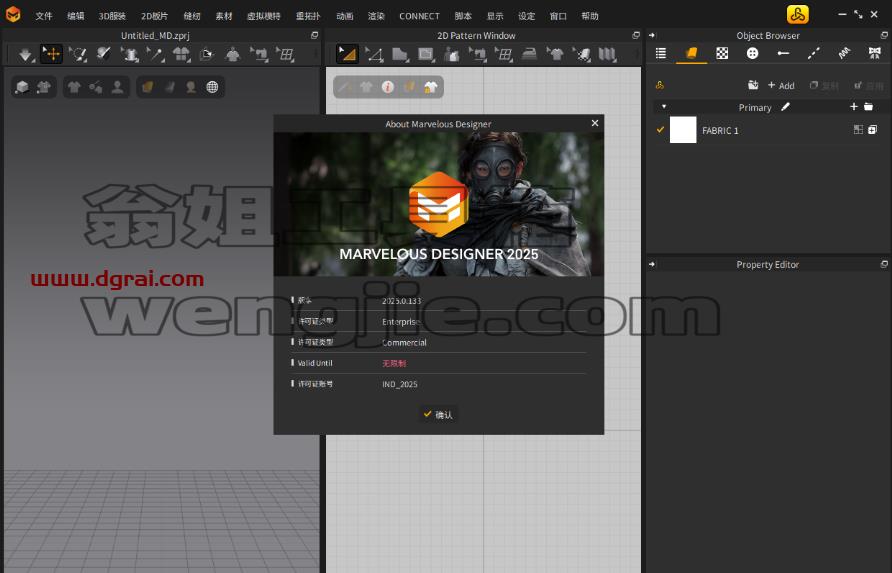Screen dimensions: 892x573
Task: Collapse the Primary fabric group triangle
Action: pos(664,106)
